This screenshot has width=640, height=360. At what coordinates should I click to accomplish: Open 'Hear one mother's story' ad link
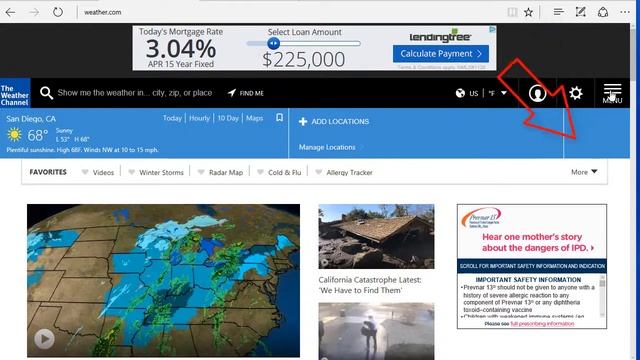(538, 242)
